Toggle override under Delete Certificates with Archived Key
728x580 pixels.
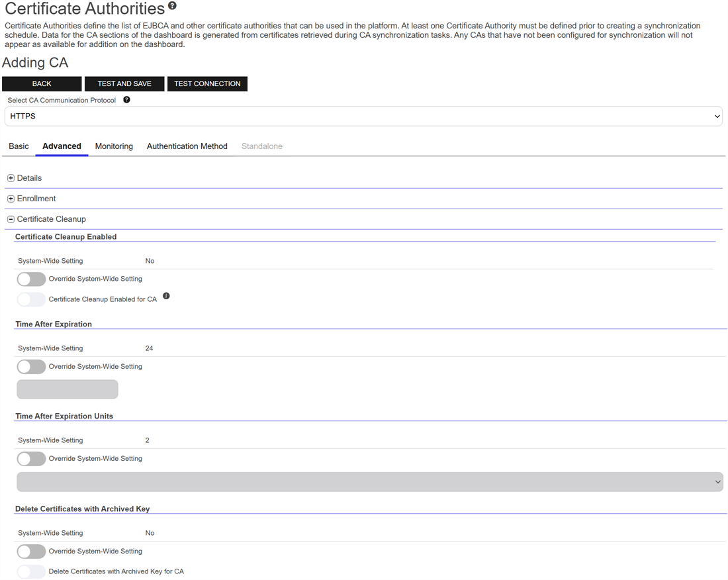click(31, 551)
